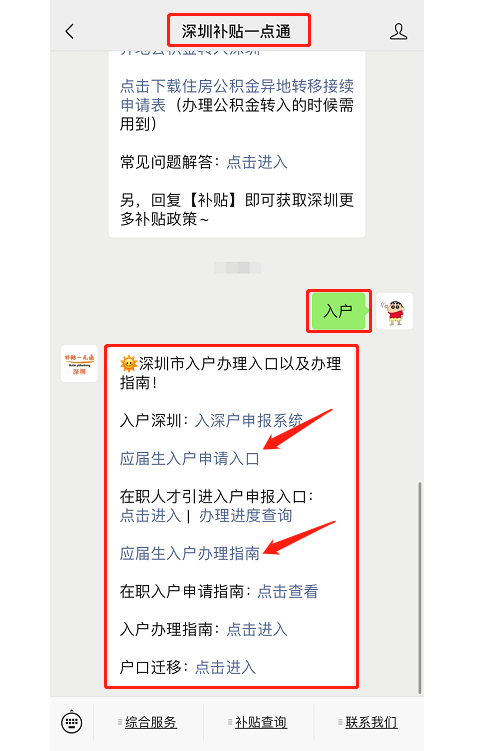Viewport: 485px width, 751px height.
Task: Click 点击进入 next to 常见问题解答
Action: pos(257,162)
